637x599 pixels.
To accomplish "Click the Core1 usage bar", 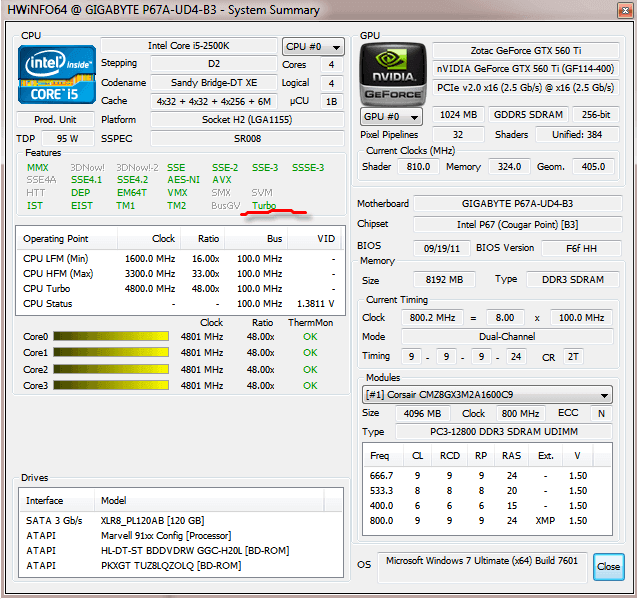I will pyautogui.click(x=111, y=353).
